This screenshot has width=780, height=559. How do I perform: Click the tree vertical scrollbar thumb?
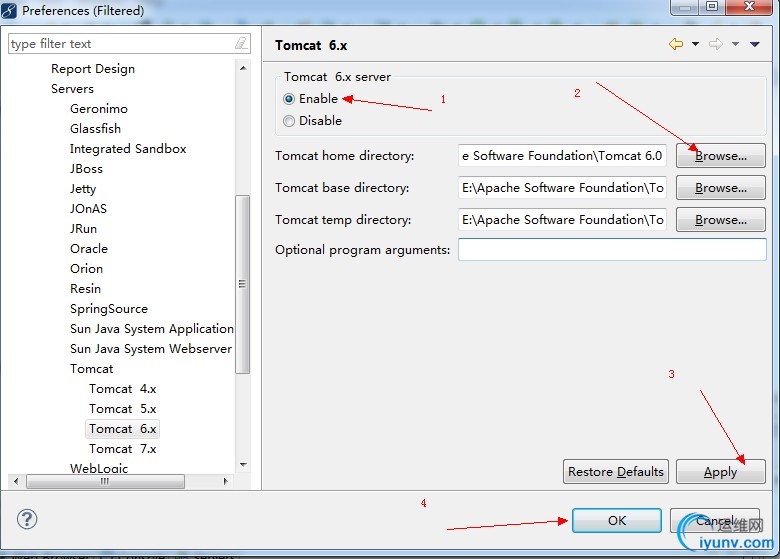tap(242, 284)
